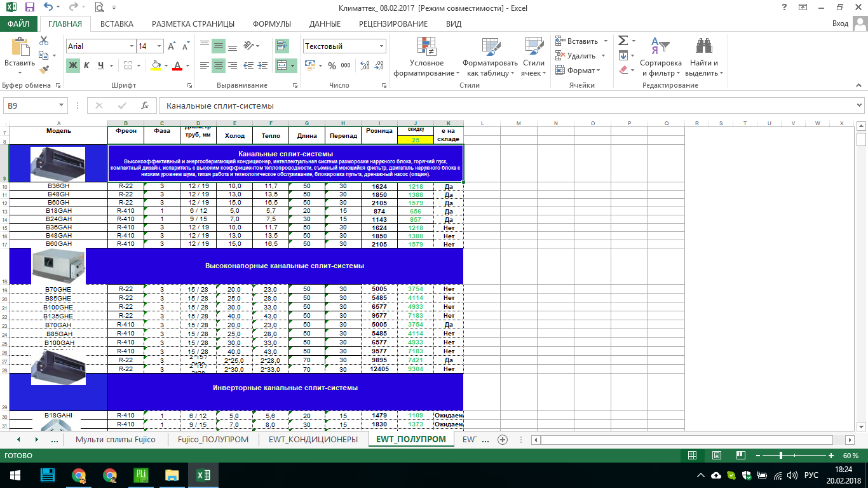Click the cell borders icon
868x488 pixels.
click(128, 65)
